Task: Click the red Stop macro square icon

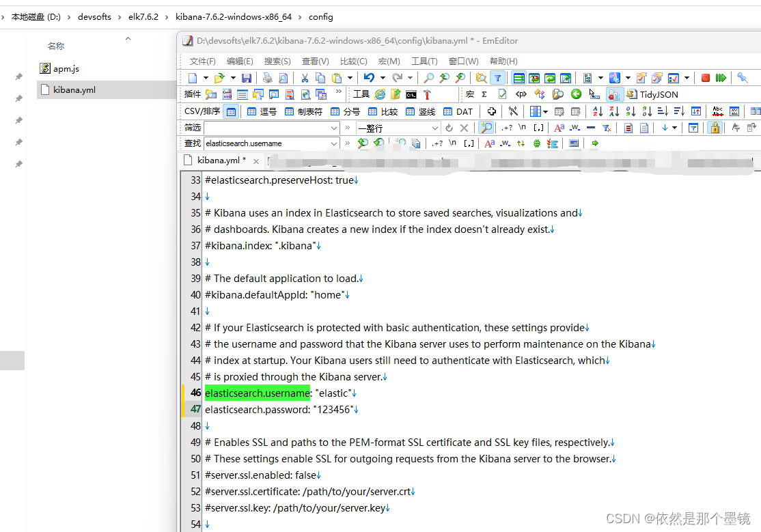Action: pos(706,78)
